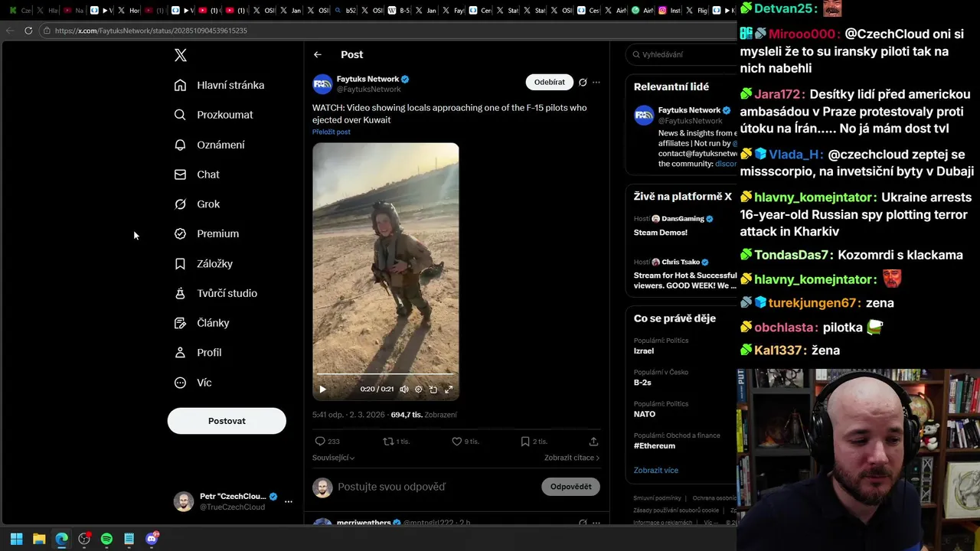The width and height of the screenshot is (980, 551).
Task: Switch to the b52 search browser tab
Action: tap(346, 11)
